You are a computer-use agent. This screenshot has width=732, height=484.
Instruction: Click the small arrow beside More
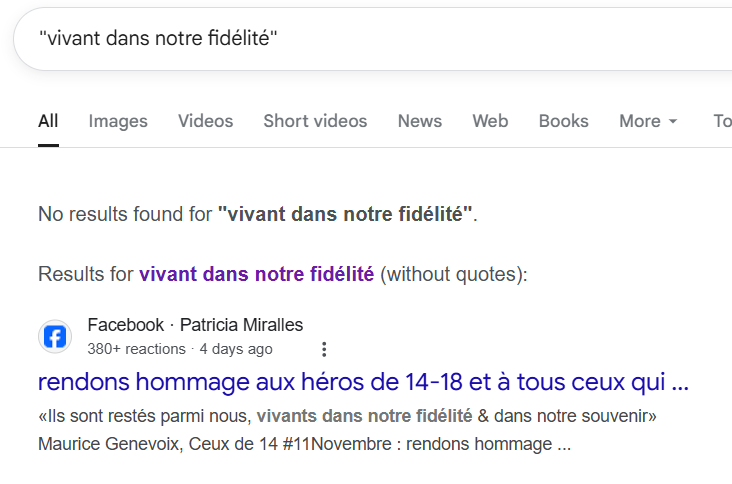[673, 122]
